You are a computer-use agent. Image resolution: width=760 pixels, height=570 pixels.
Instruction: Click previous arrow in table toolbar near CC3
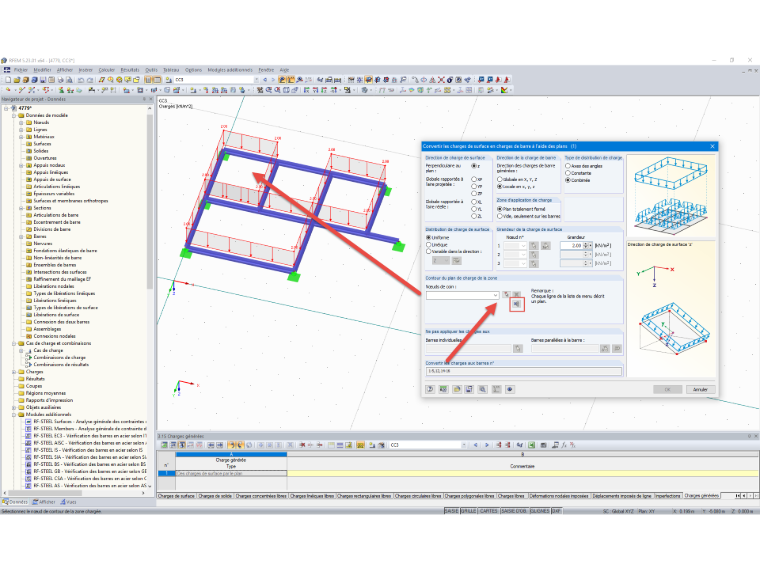(475, 445)
